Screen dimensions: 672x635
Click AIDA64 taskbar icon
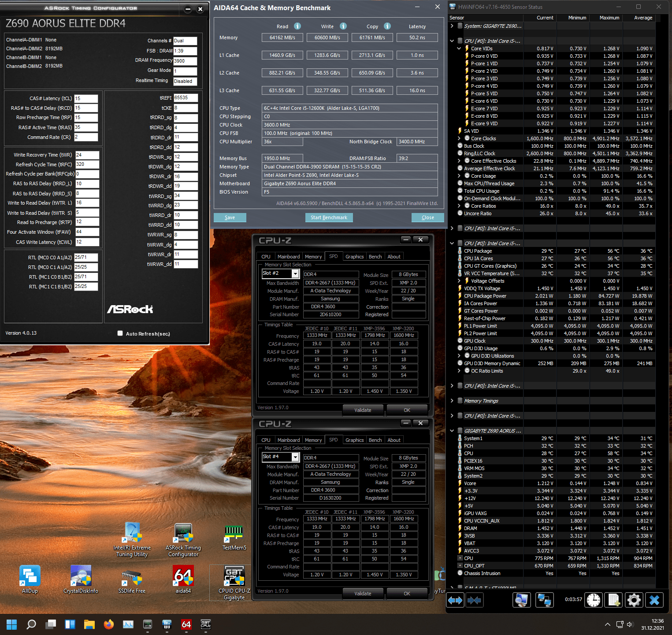(186, 624)
